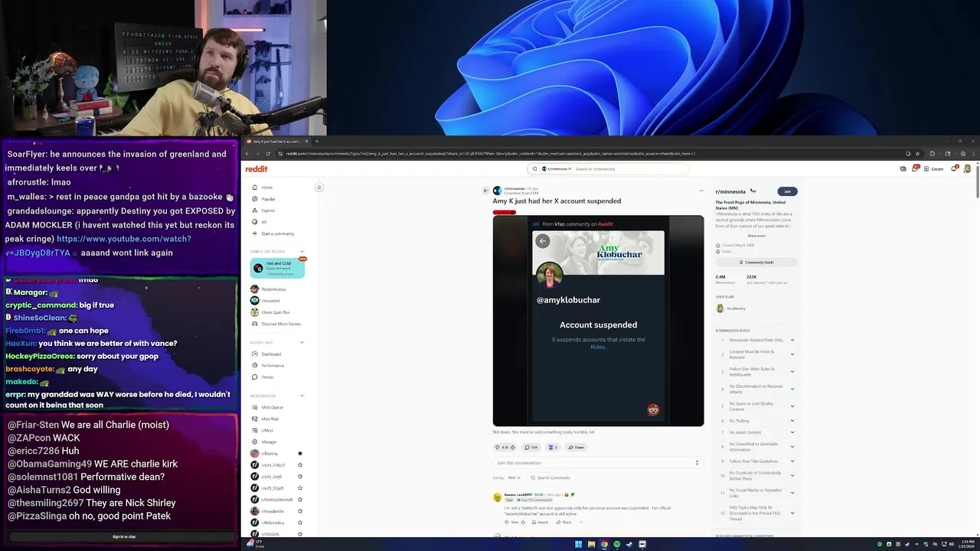
Task: Click Discover More Games
Action: point(280,324)
